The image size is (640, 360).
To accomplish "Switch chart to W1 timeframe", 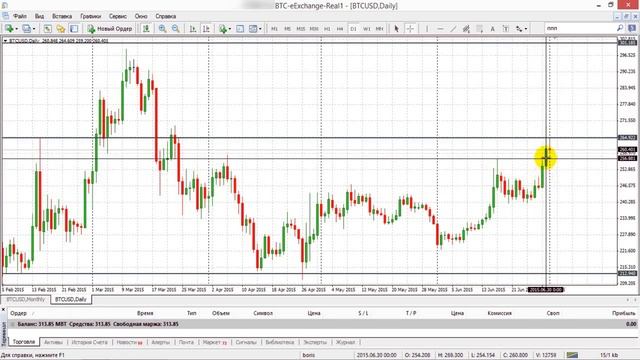I will point(367,29).
